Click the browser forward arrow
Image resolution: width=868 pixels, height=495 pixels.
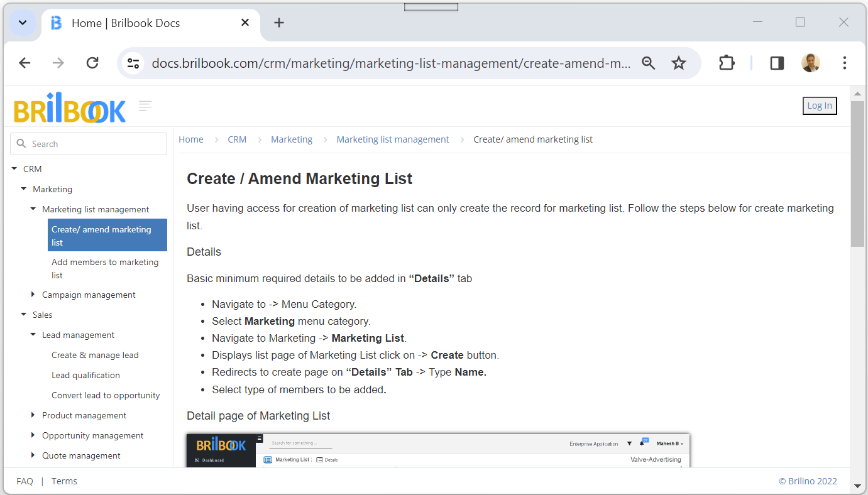pos(58,63)
